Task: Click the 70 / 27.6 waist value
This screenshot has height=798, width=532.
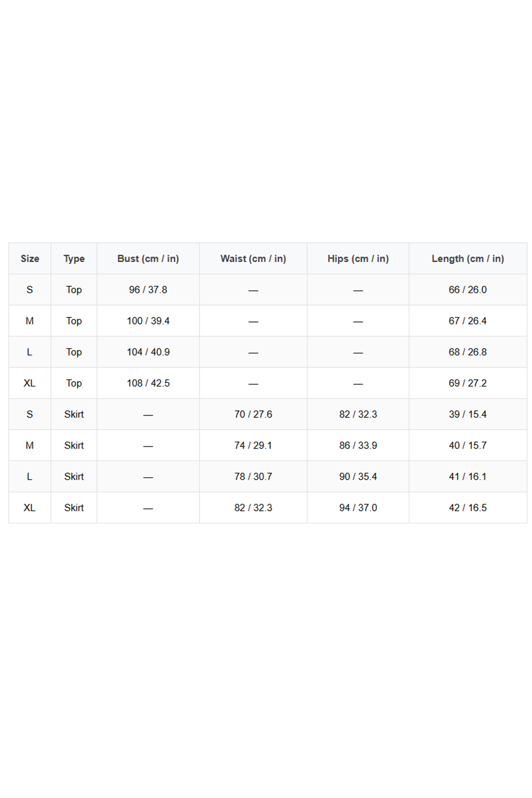Action: click(x=253, y=415)
